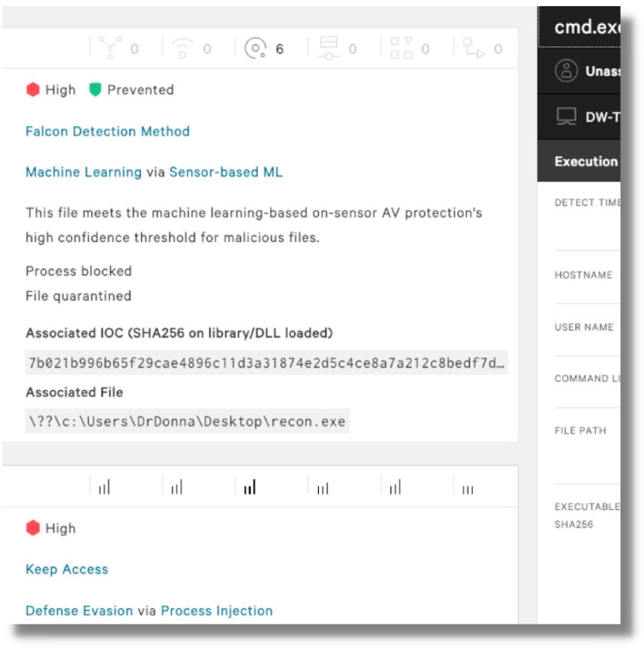Click the branching fork icon showing 0
This screenshot has height=650, width=644.
tap(110, 48)
